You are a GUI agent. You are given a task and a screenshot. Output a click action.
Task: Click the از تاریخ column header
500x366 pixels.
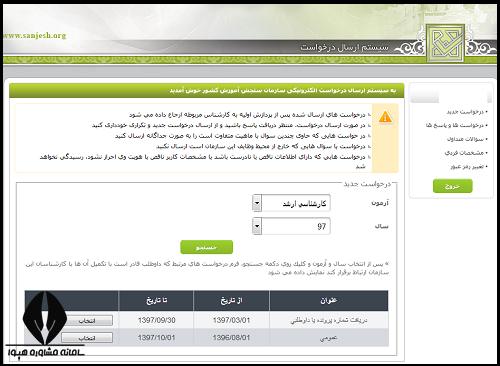pos(231,301)
